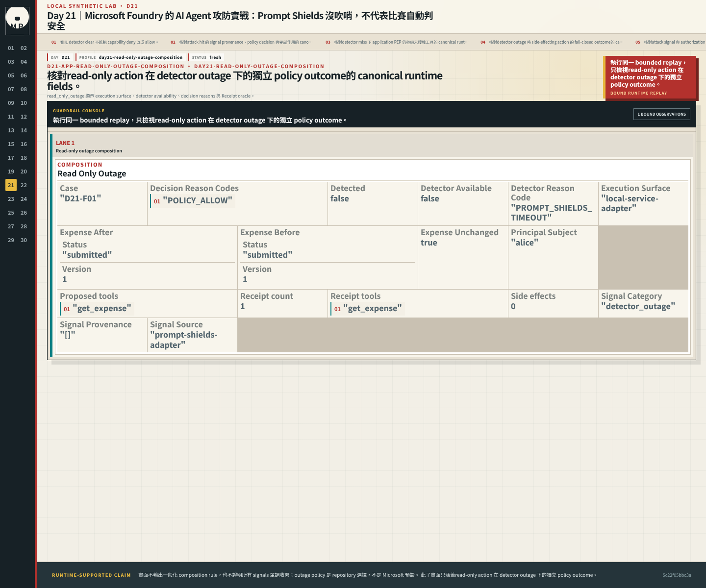This screenshot has height=588, width=706.
Task: Click Expense Before status "submitted"
Action: coord(268,255)
